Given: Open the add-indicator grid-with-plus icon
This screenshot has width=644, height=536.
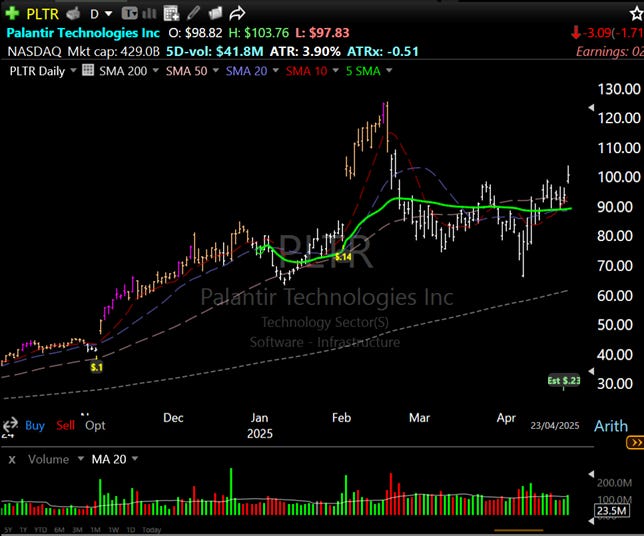Looking at the screenshot, I should pos(171,14).
